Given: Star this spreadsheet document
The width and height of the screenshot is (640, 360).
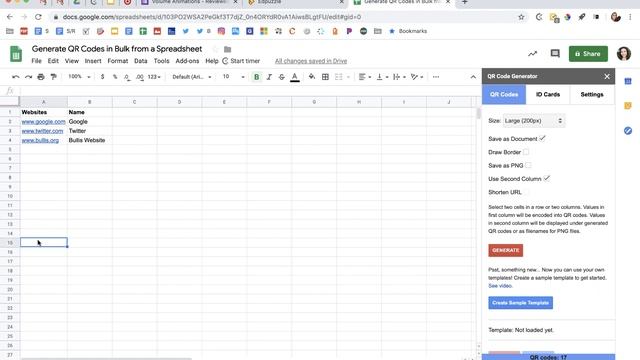Looking at the screenshot, I should click(x=215, y=49).
